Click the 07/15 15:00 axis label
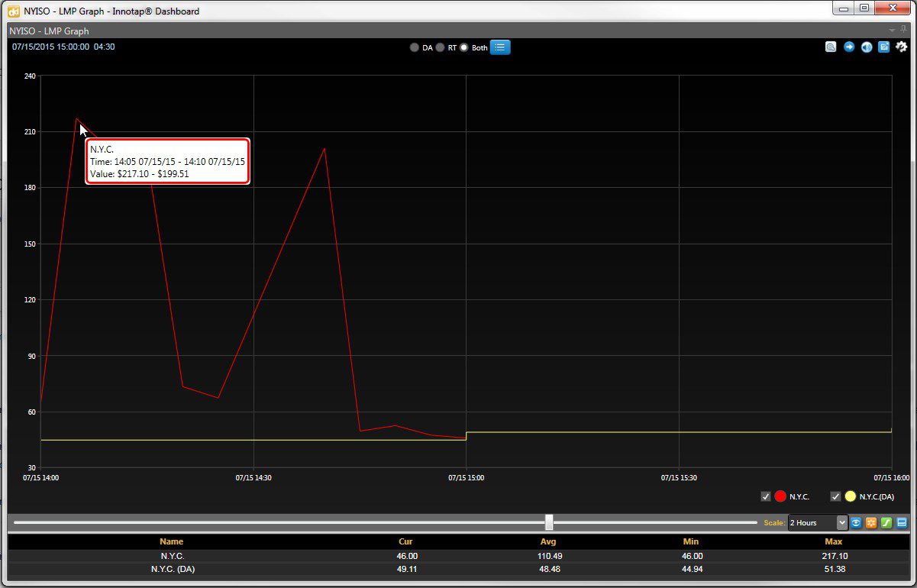The width and height of the screenshot is (917, 588). pyautogui.click(x=466, y=477)
